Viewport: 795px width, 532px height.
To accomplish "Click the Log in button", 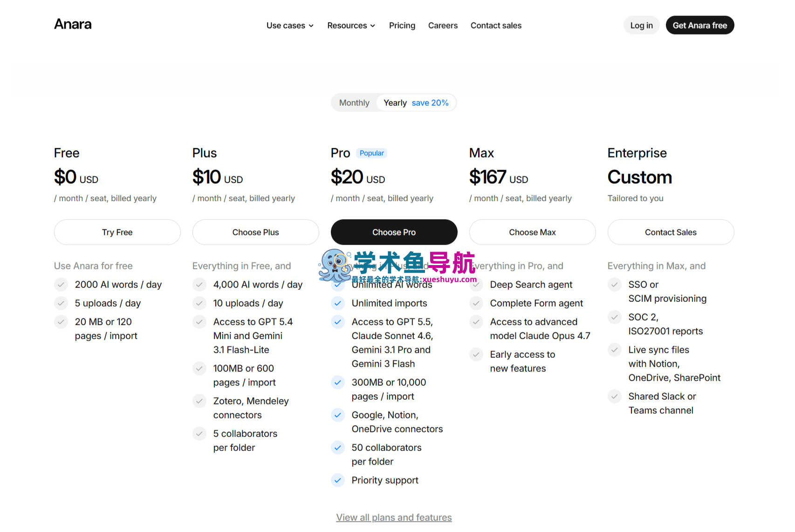I will pos(641,25).
